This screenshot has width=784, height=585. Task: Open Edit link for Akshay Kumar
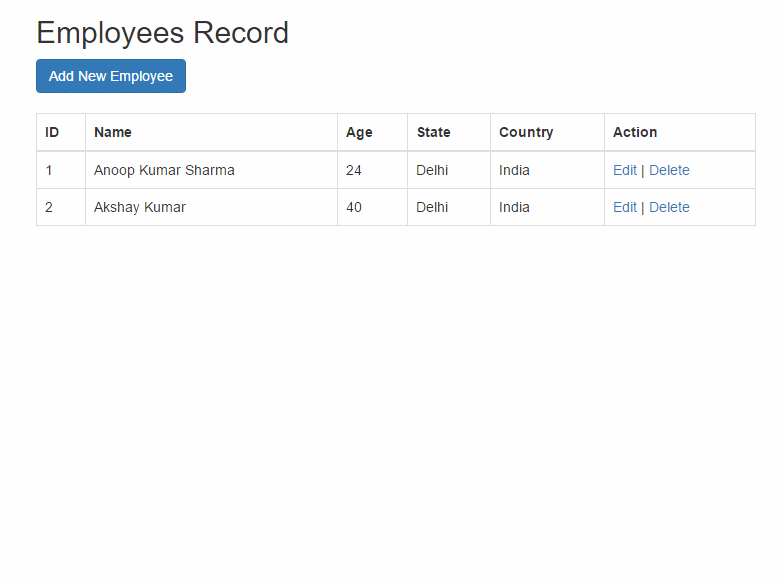click(625, 207)
